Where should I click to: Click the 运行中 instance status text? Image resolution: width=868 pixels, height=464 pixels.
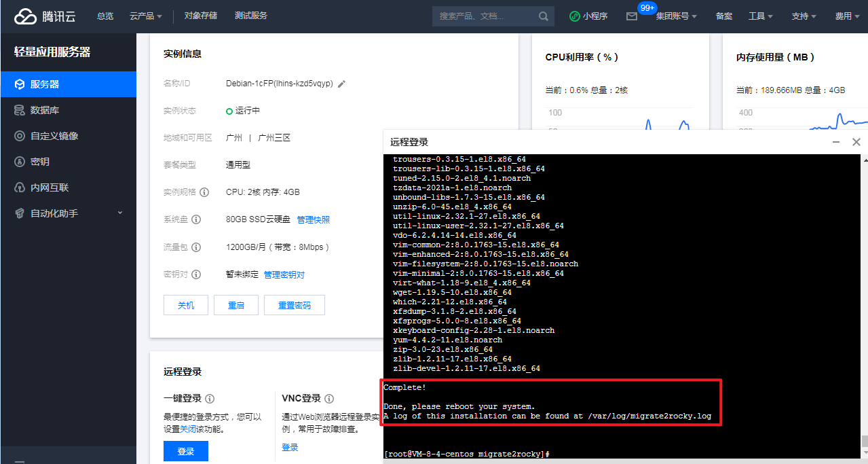click(x=248, y=111)
